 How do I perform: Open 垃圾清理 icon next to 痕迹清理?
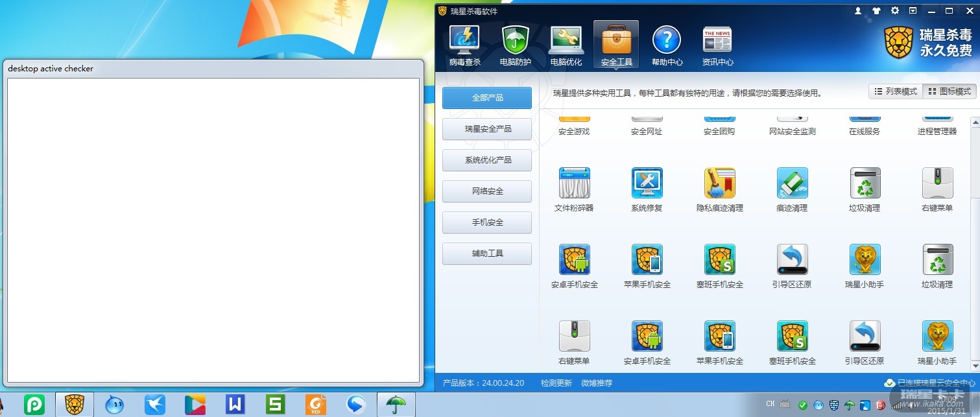[865, 184]
